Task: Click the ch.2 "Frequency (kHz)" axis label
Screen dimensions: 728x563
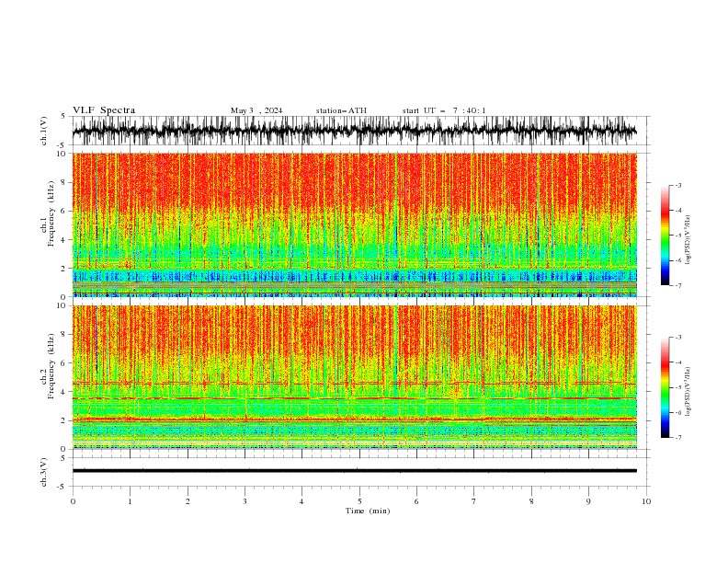Action: (51, 365)
